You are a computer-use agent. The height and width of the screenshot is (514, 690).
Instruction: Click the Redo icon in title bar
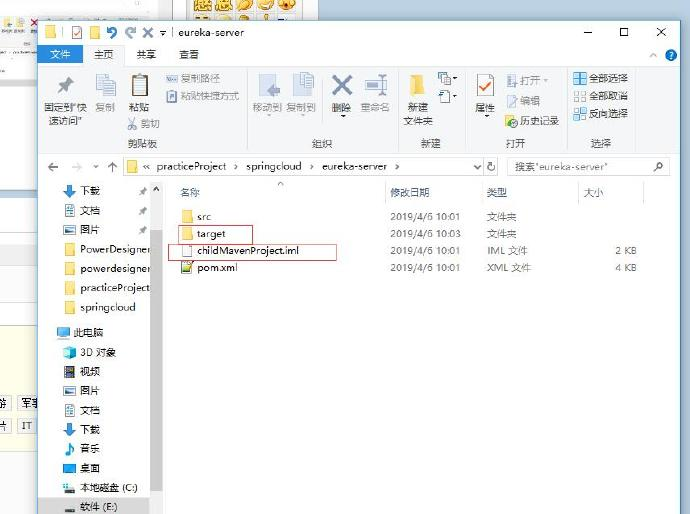pyautogui.click(x=130, y=32)
